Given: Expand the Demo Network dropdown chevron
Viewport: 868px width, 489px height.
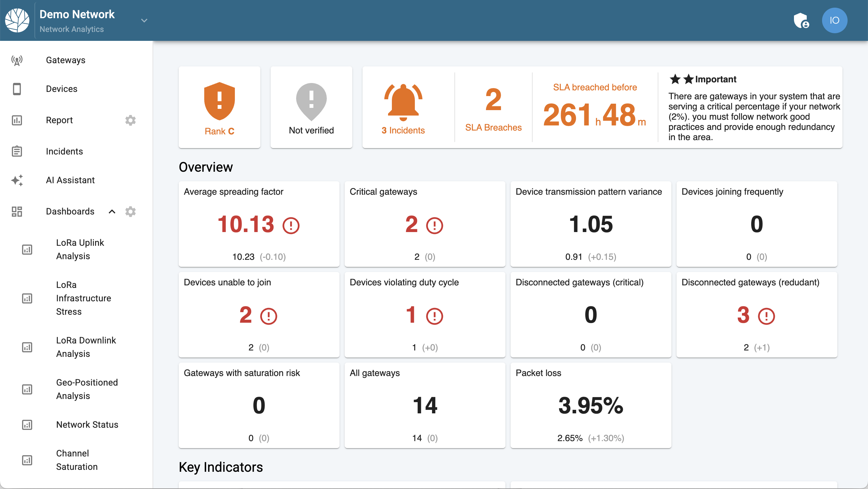Looking at the screenshot, I should 144,20.
